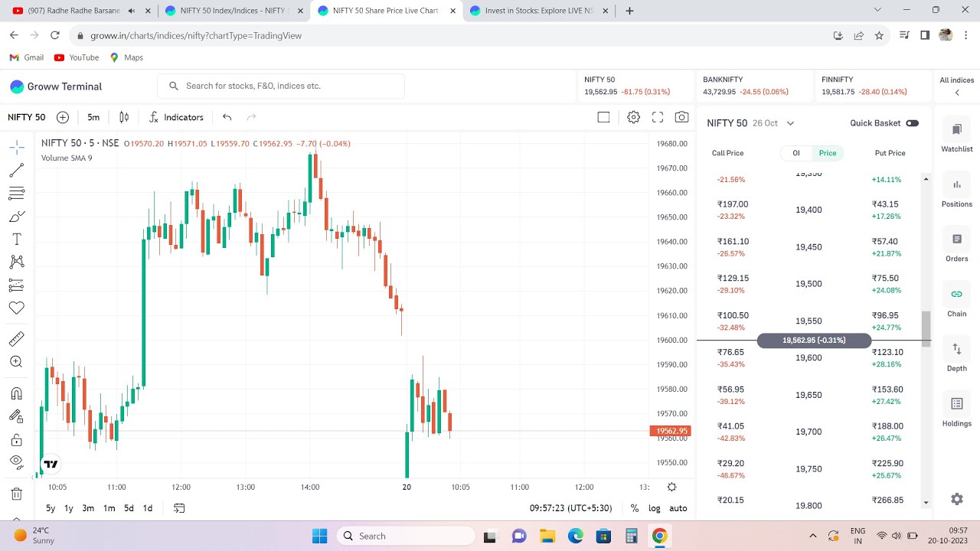Activate the zoom in tool
The image size is (980, 551).
click(x=17, y=362)
